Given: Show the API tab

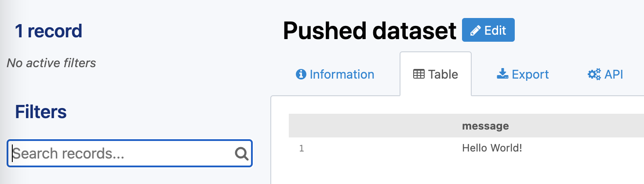Looking at the screenshot, I should [613, 74].
